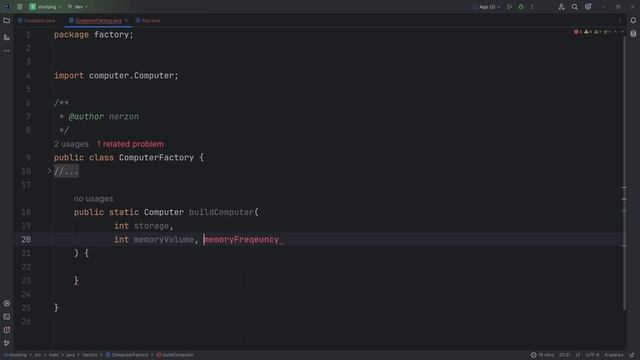640x360 pixels.
Task: Click the '2 usages' hint
Action: tap(71, 144)
